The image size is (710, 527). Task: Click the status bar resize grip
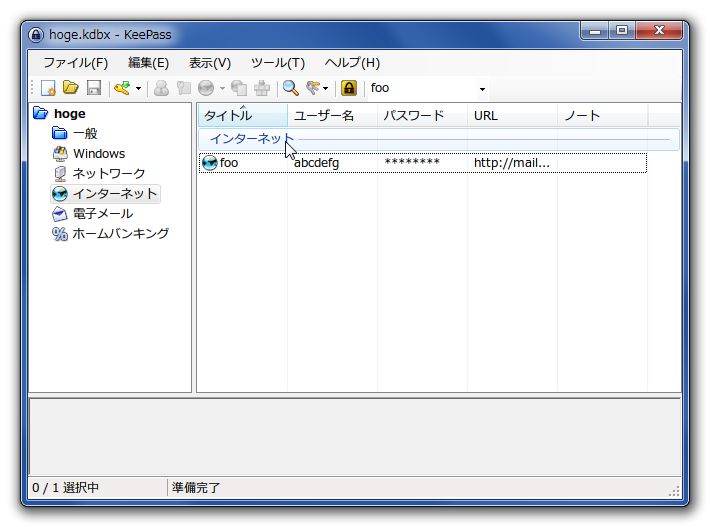[x=674, y=491]
